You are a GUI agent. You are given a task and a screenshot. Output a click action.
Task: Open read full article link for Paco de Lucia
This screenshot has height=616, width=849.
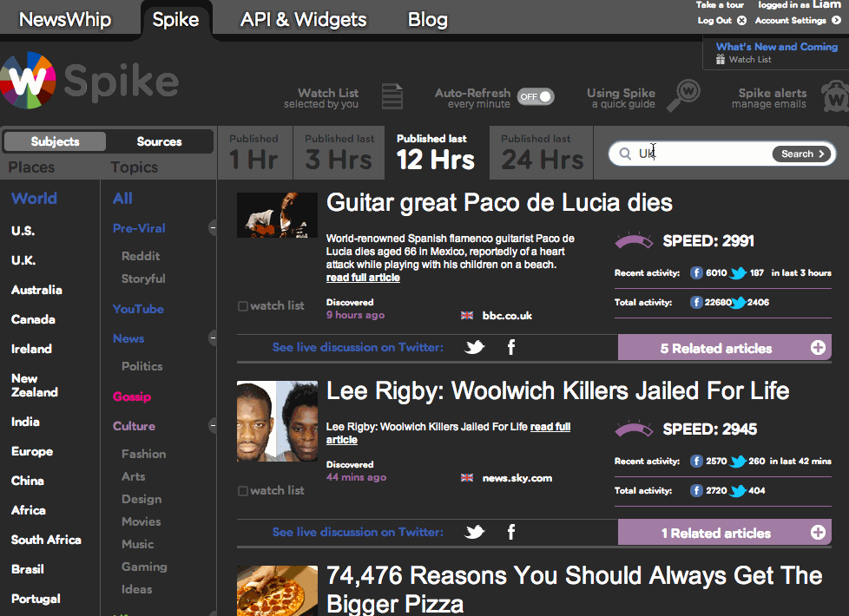click(363, 278)
